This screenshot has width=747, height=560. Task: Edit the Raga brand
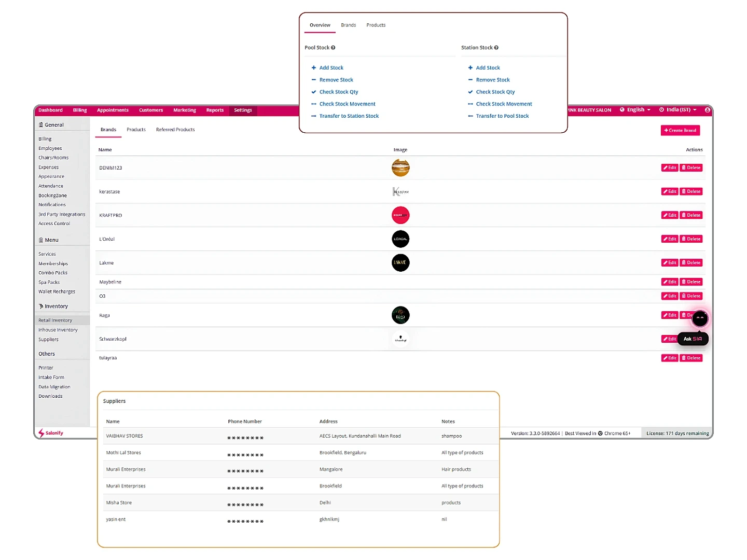coord(670,315)
